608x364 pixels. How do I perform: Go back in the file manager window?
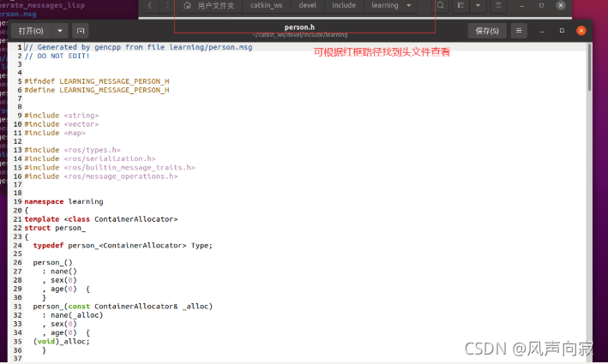click(x=150, y=5)
